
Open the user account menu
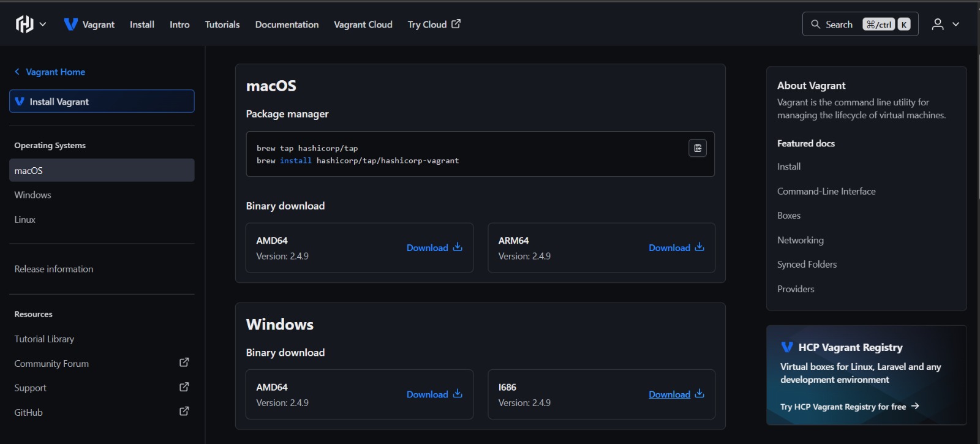[945, 24]
